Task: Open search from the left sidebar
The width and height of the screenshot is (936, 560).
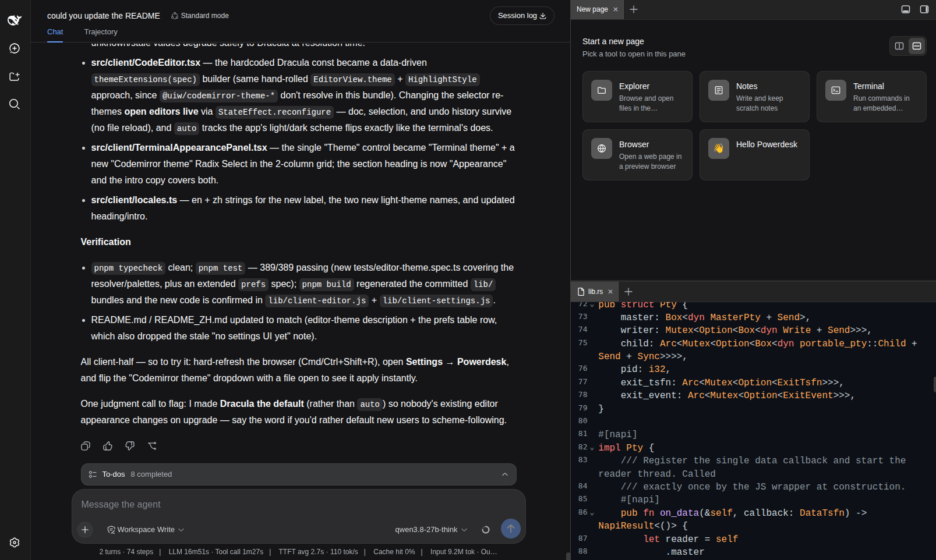Action: (15, 104)
